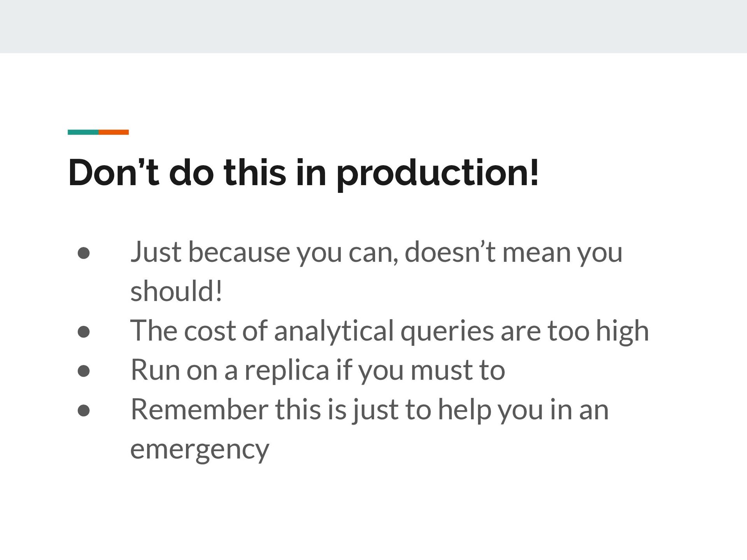
Task: Select the line "Just because you can, doesn't mean you"
Action: 376,253
